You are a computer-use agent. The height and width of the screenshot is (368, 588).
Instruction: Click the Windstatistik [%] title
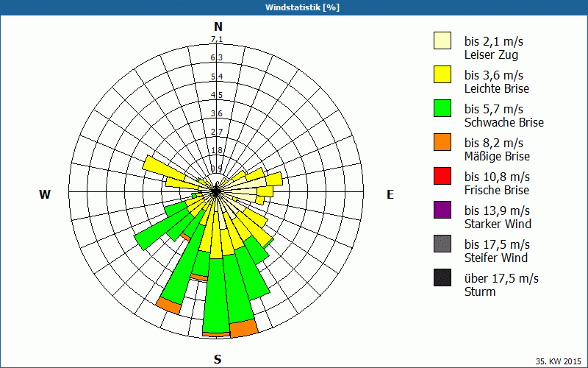click(302, 7)
